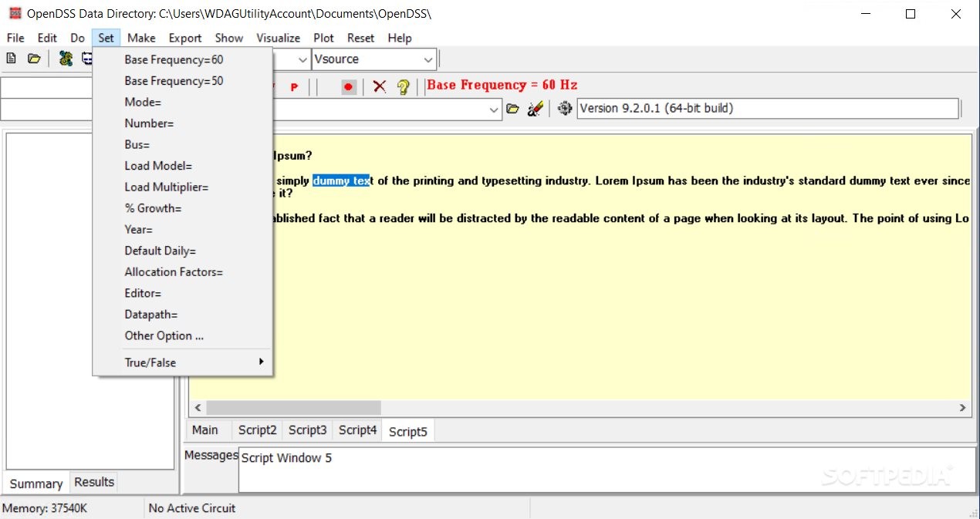Choose Load Multiplier= option

(x=182, y=187)
